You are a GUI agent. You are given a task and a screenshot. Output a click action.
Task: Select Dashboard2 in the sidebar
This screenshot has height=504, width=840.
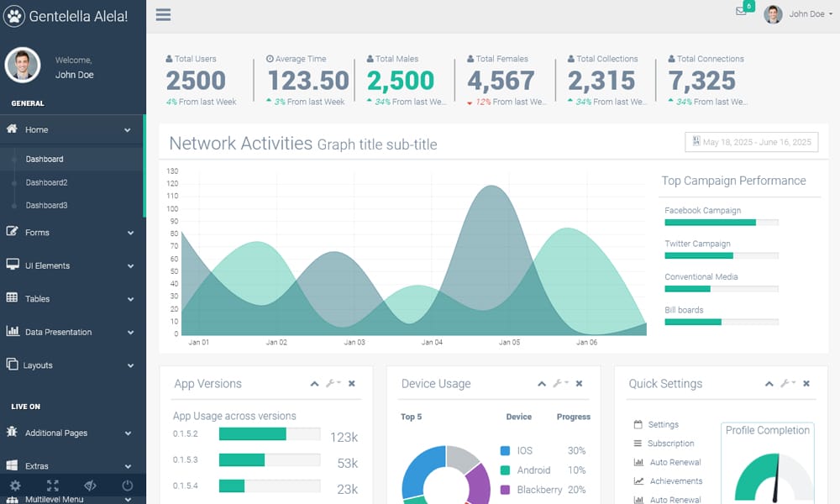46,182
